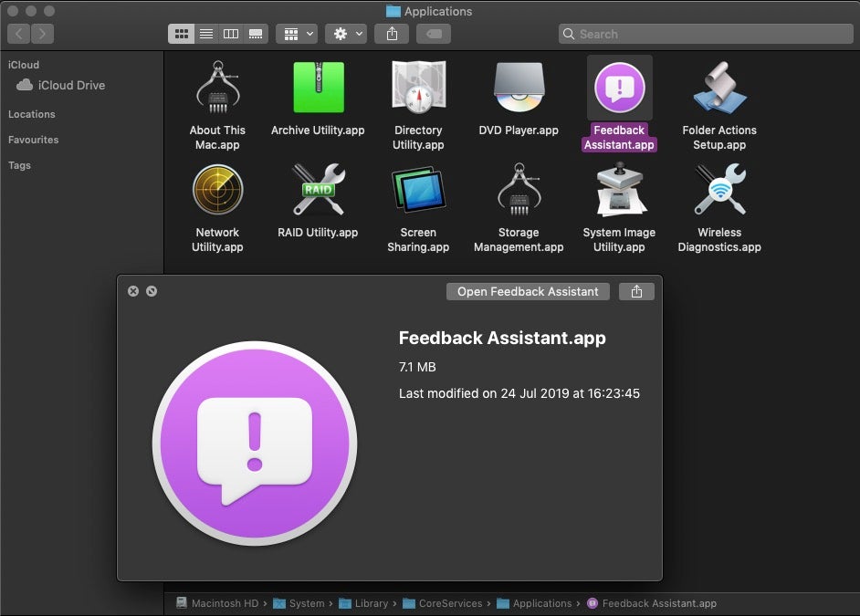
Task: Click the Wireless Diagnostics.app icon
Action: [719, 190]
